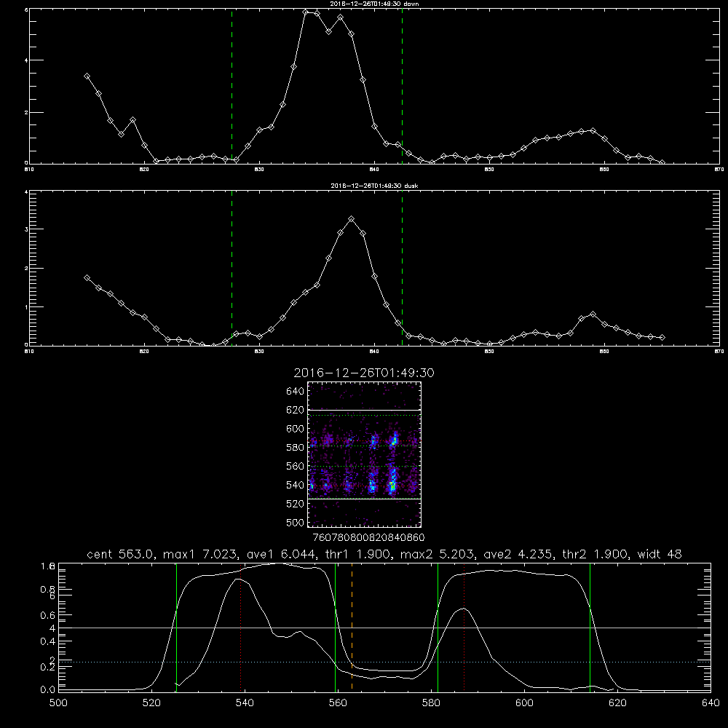Click the '560' label on the heatmap y-axis
This screenshot has width=728, height=728.
296,466
